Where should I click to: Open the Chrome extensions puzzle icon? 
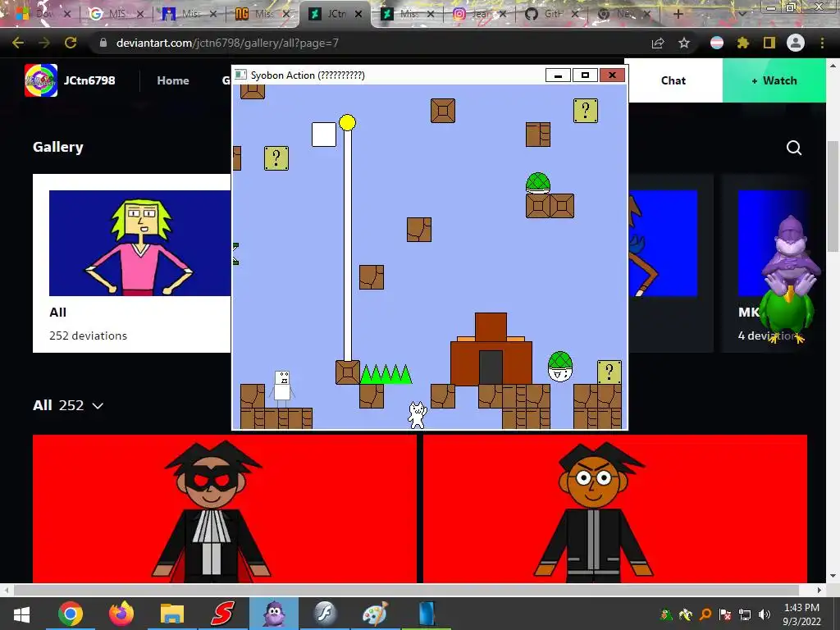(x=742, y=43)
